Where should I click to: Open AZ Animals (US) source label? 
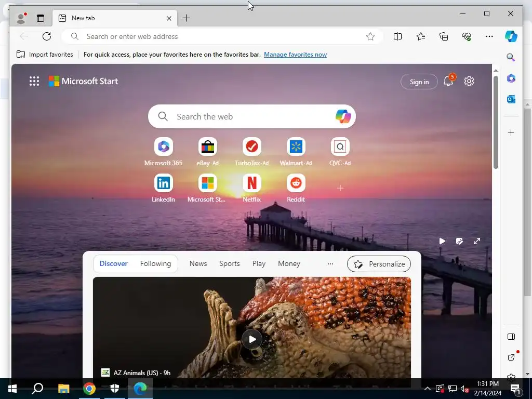136,373
